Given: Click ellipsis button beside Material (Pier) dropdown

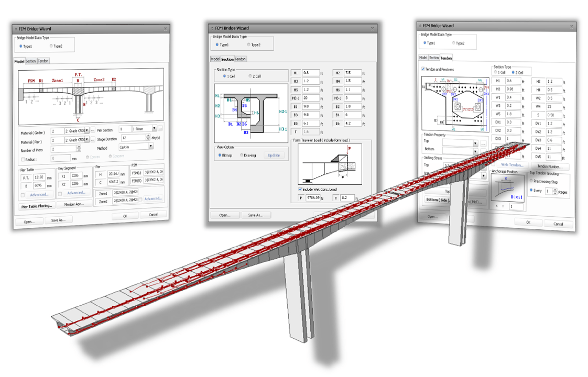Looking at the screenshot, I should tap(93, 140).
